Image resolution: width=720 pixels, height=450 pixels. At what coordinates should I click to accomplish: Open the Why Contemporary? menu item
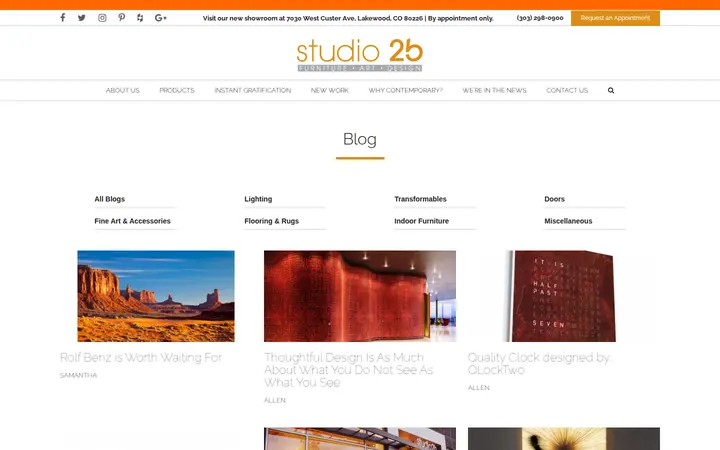click(x=405, y=90)
